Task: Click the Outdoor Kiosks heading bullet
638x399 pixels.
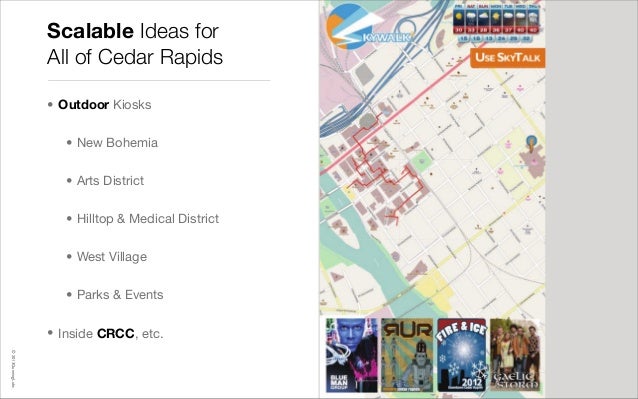Action: point(105,105)
